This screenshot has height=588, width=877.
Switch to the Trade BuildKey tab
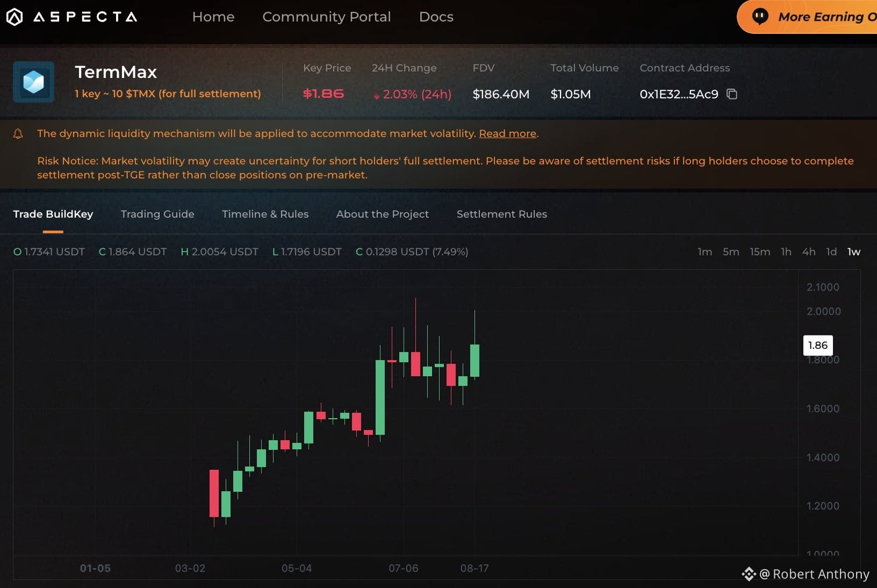coord(53,214)
